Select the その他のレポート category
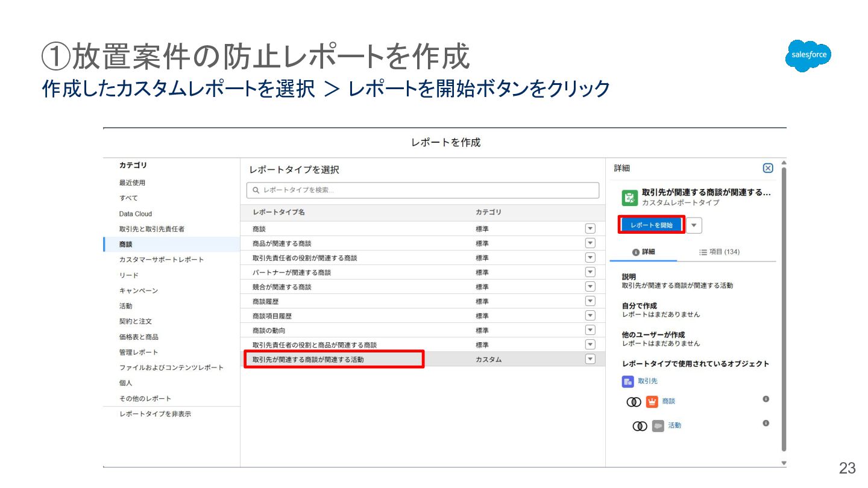Viewport: 868px width, 488px height. (x=145, y=398)
